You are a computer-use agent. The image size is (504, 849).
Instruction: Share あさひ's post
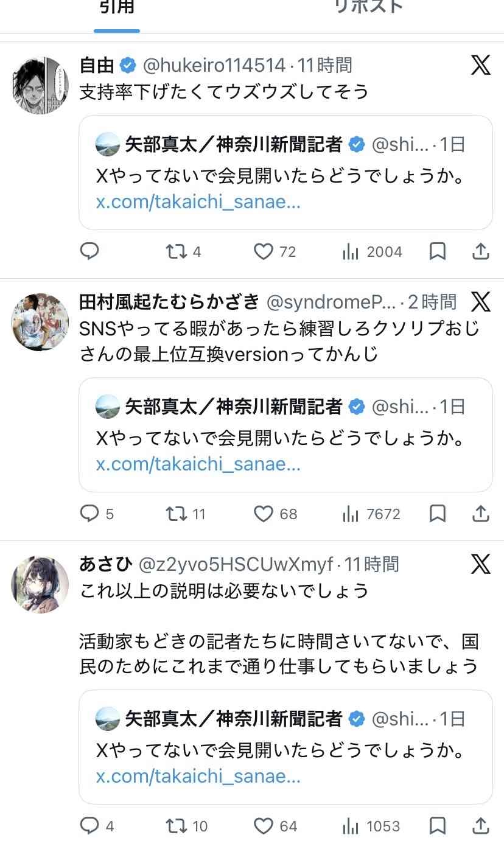(x=480, y=825)
